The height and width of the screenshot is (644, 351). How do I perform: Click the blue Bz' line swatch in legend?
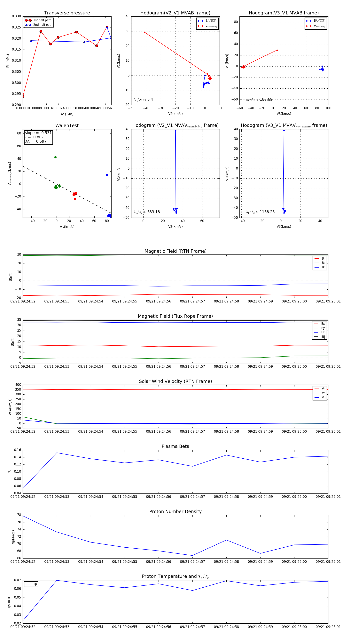tap(316, 332)
